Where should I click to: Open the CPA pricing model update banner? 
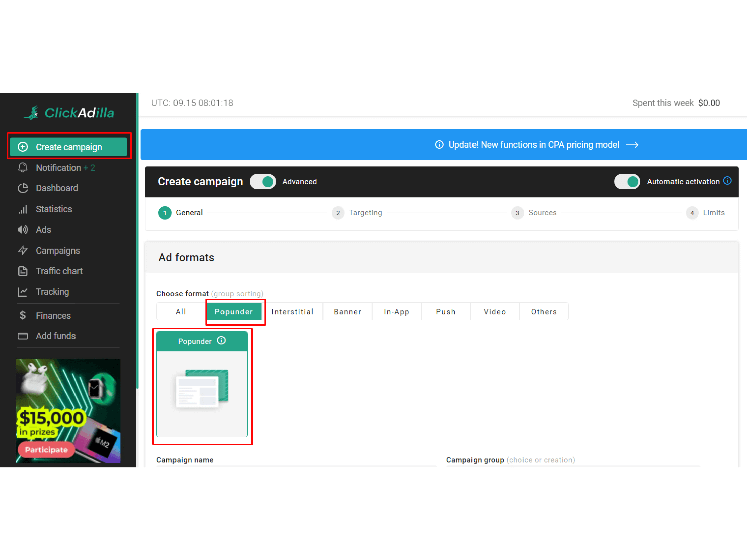534,145
